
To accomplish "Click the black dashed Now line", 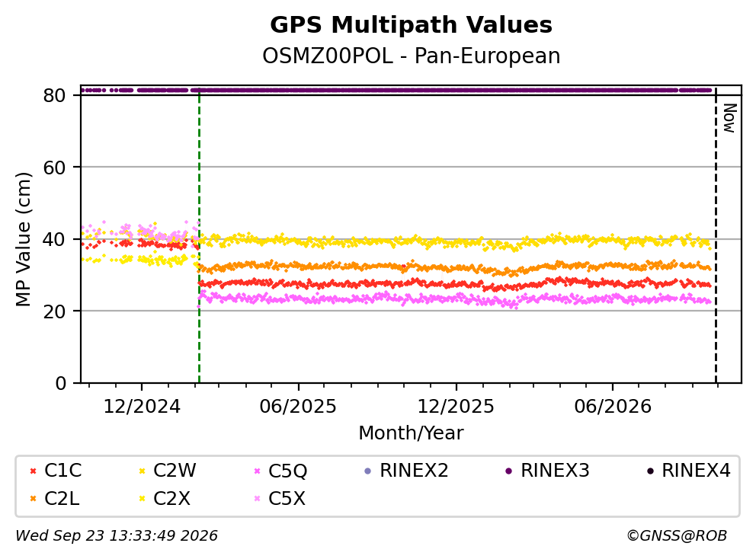I will click(716, 236).
